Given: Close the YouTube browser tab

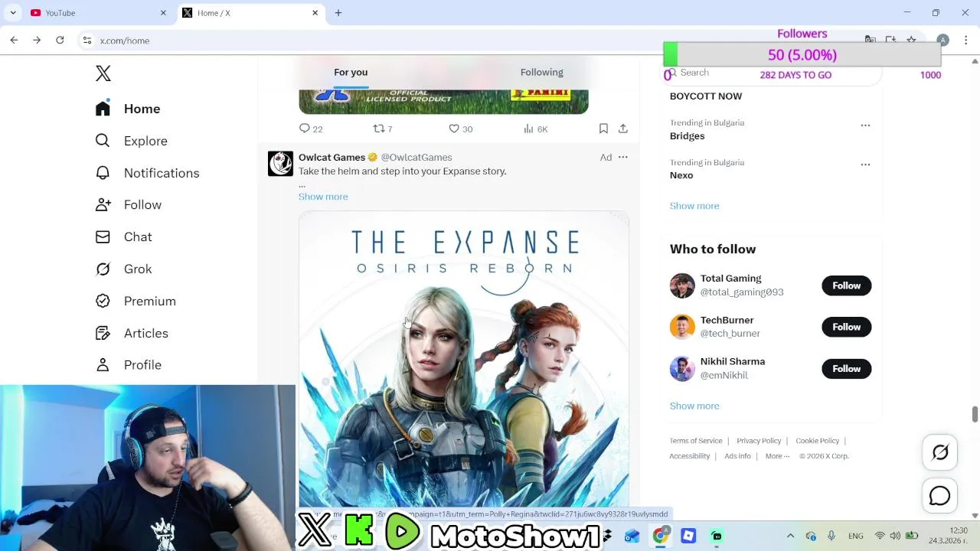Looking at the screenshot, I should coord(163,13).
